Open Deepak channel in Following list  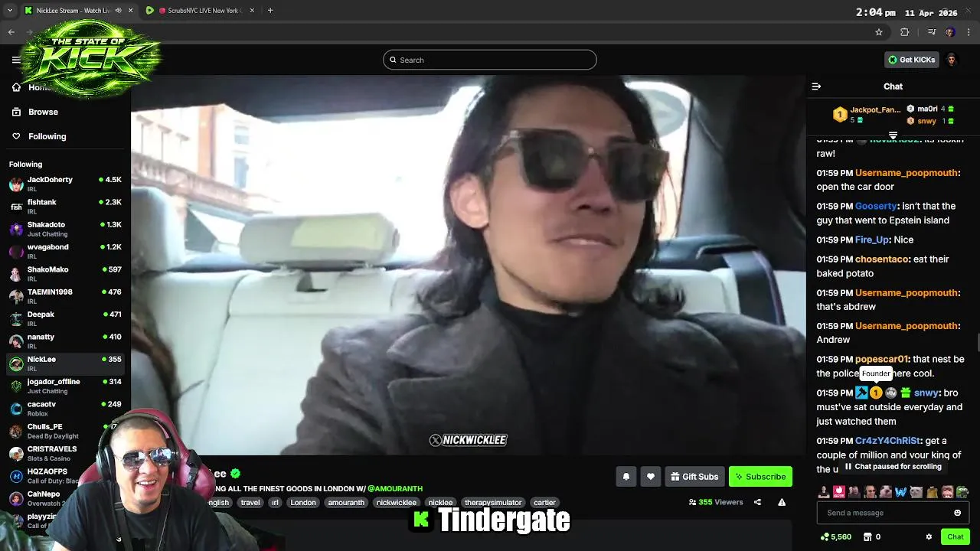(x=66, y=318)
